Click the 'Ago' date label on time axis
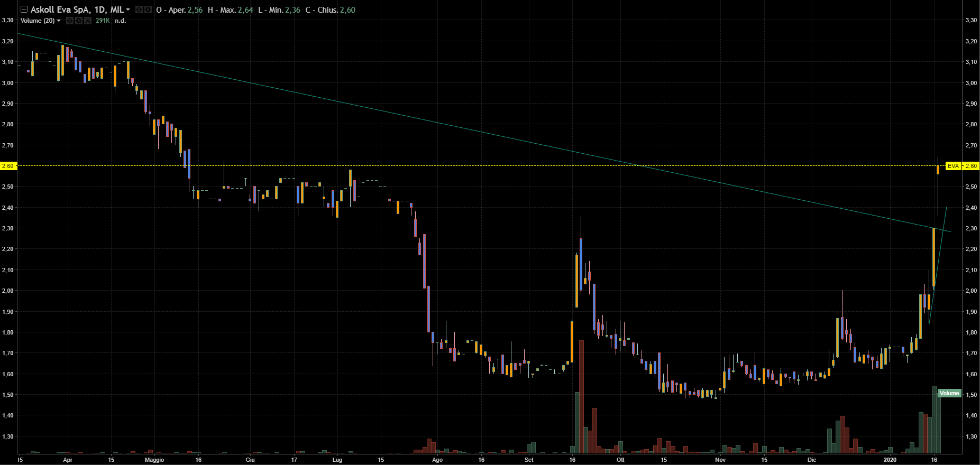The image size is (980, 465). point(437,460)
